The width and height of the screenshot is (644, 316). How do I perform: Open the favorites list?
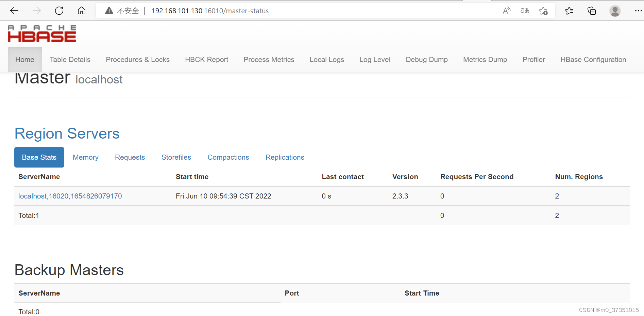569,11
